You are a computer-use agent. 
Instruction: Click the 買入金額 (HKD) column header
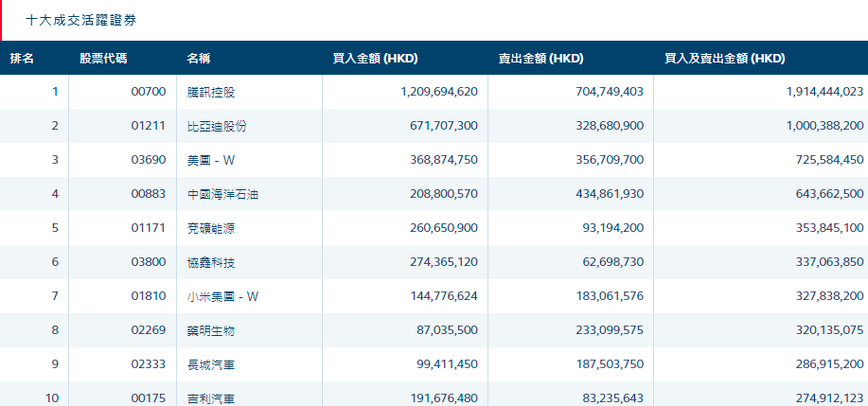coord(376,58)
